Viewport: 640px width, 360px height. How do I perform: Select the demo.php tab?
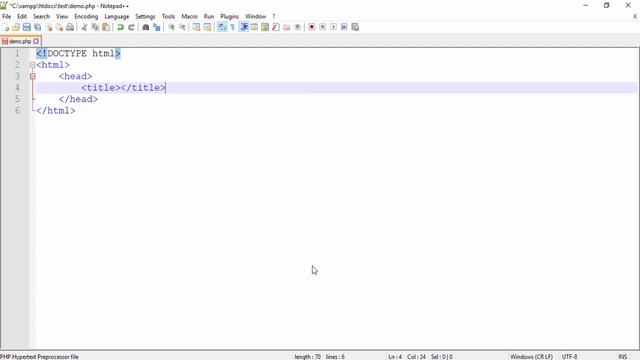[x=19, y=41]
